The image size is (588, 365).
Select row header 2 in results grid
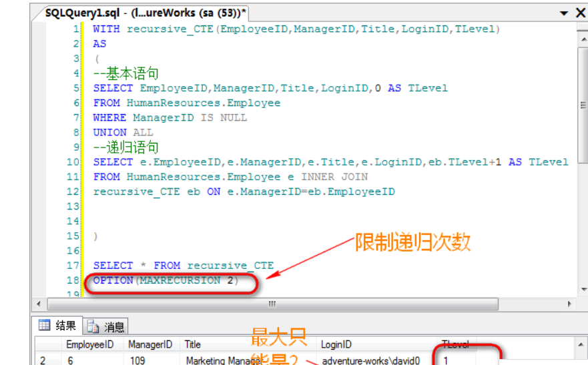tap(43, 360)
